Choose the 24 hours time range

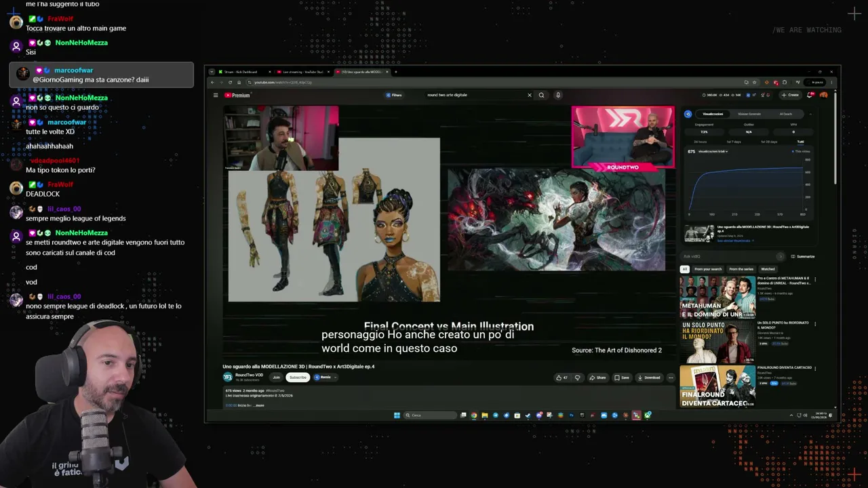701,142
